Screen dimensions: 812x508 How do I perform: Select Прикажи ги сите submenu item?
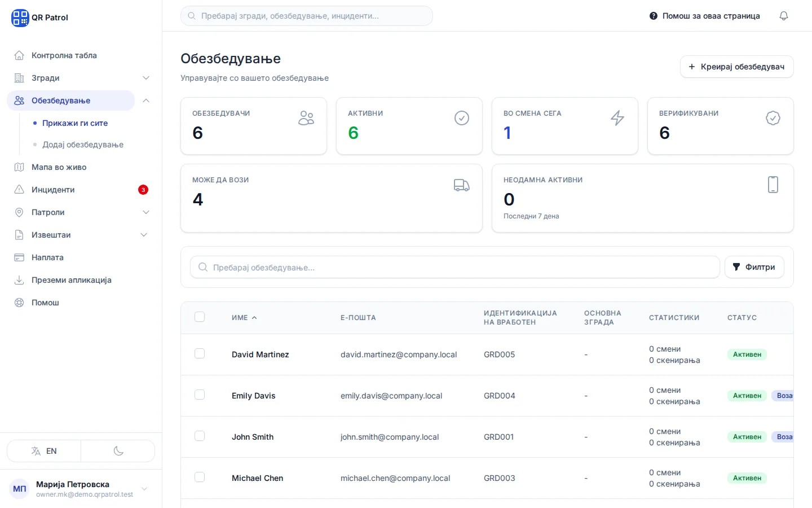(75, 123)
